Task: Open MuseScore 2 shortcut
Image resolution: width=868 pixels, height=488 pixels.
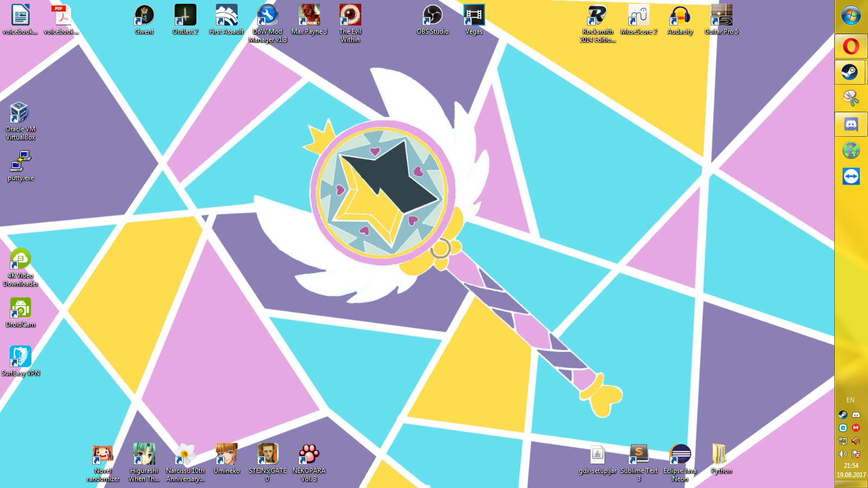Action: pyautogui.click(x=639, y=20)
